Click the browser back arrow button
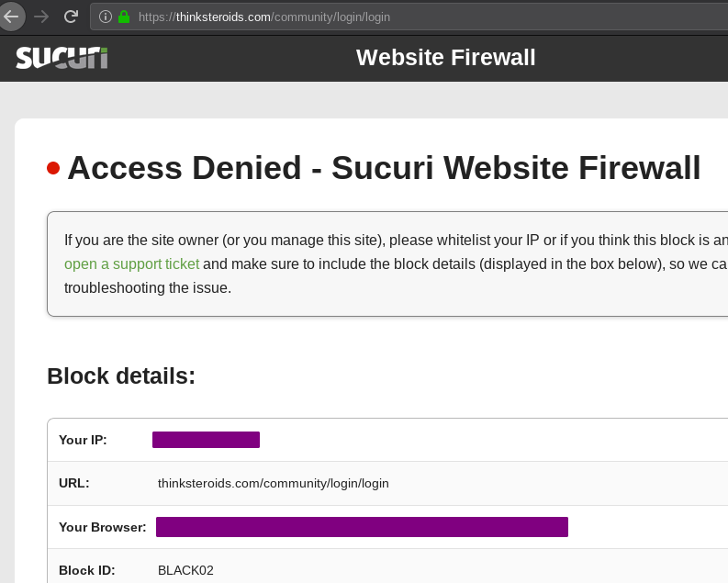728x583 pixels. pos(11,17)
